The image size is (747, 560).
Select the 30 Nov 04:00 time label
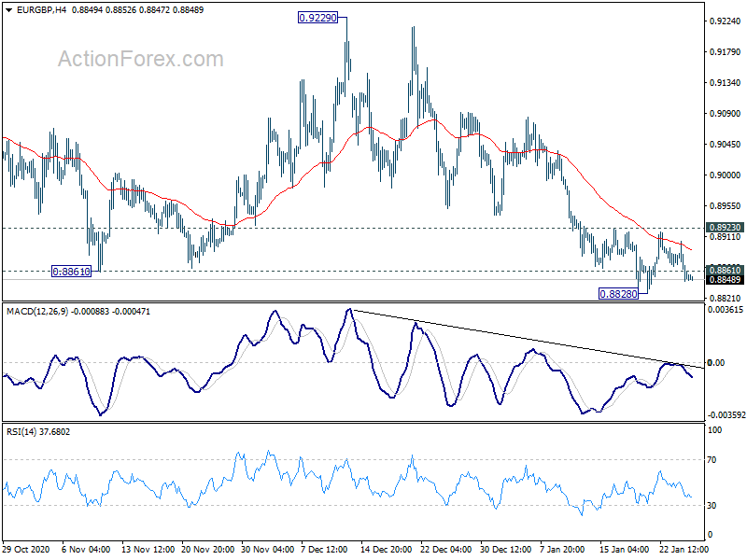click(268, 550)
